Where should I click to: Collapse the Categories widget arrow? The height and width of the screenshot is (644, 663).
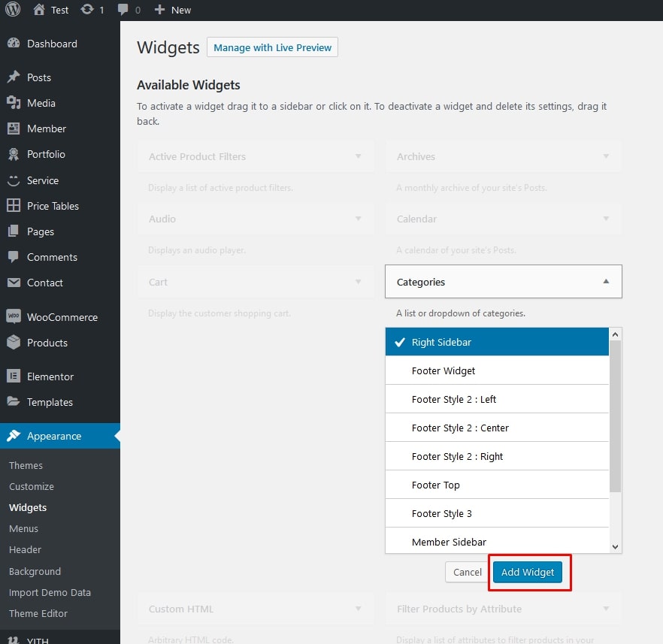tap(606, 282)
